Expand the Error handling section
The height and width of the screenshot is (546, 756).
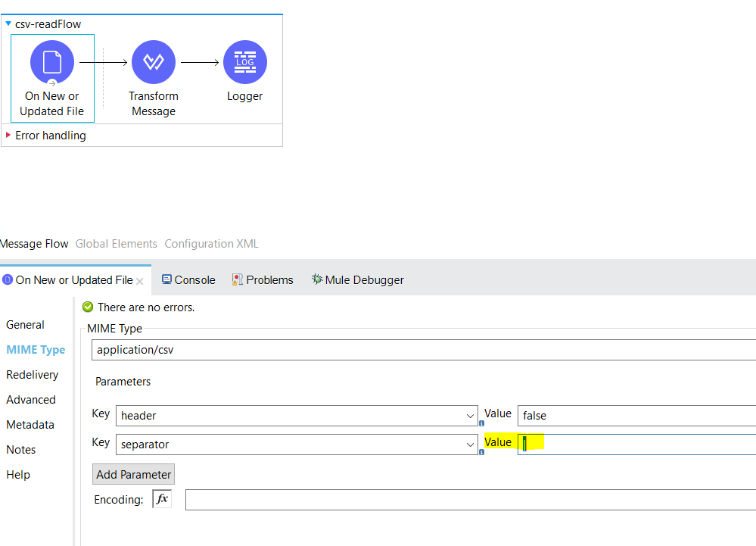pos(8,136)
